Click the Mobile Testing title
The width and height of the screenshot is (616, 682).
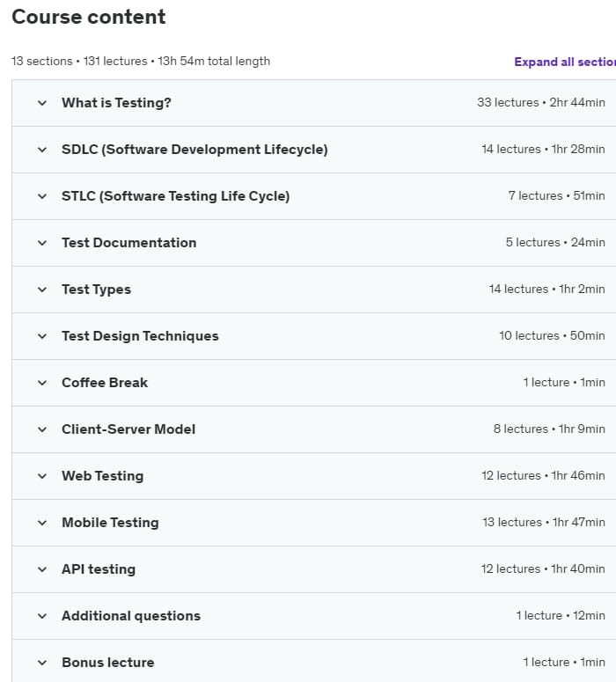click(x=110, y=523)
